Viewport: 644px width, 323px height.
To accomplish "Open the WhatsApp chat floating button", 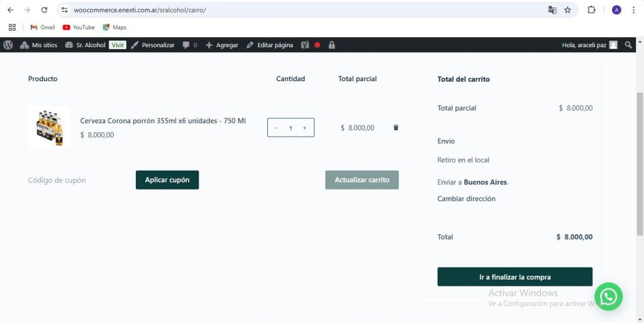I will 608,297.
